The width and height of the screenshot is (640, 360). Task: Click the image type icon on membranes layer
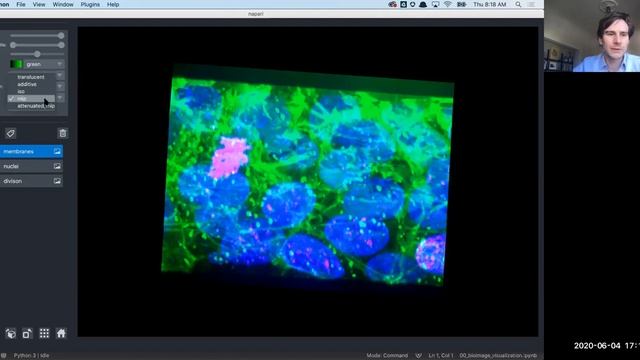(x=57, y=151)
